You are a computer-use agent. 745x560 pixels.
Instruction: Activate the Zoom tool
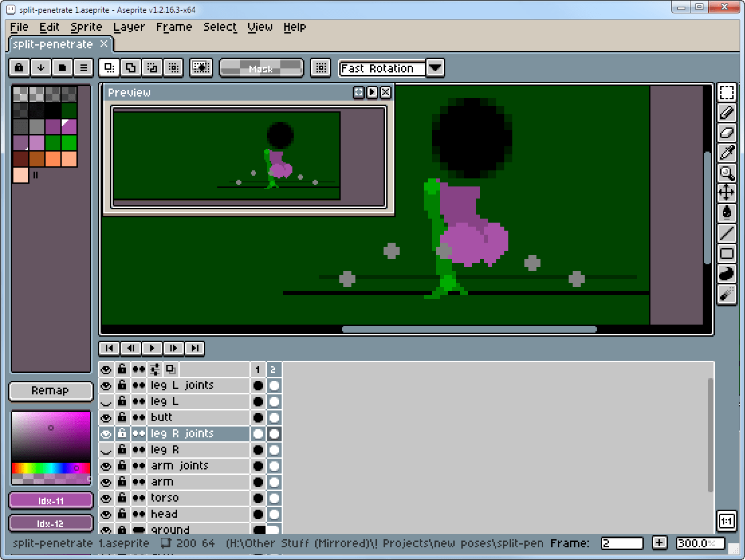[x=726, y=173]
